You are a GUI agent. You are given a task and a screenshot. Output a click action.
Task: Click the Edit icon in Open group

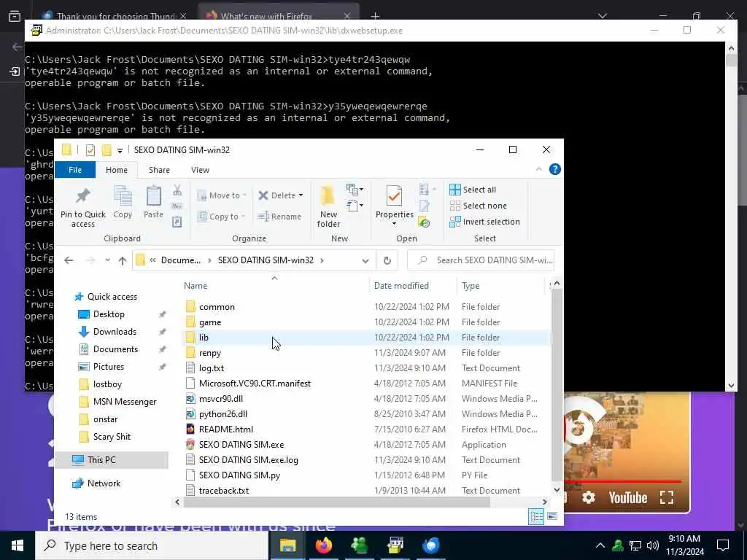(x=424, y=206)
